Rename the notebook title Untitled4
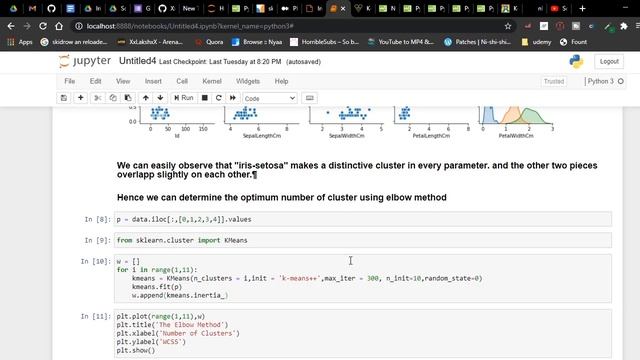This screenshot has width=640, height=360. point(137,61)
